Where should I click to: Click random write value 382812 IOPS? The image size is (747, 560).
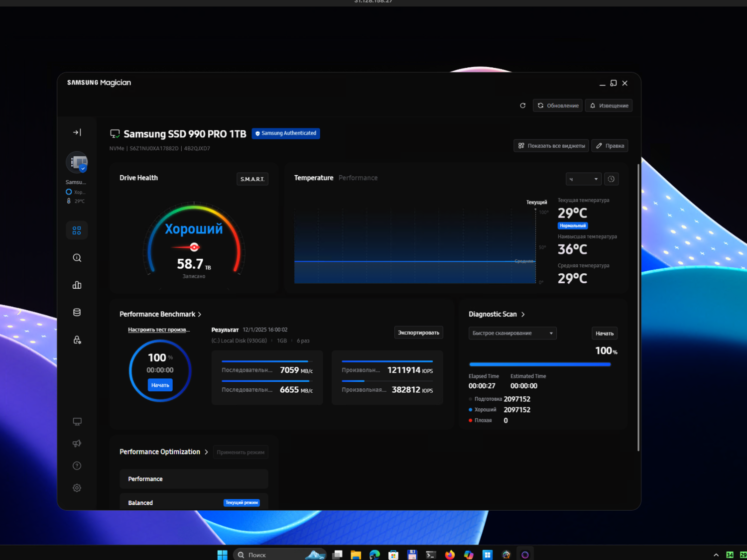point(412,390)
